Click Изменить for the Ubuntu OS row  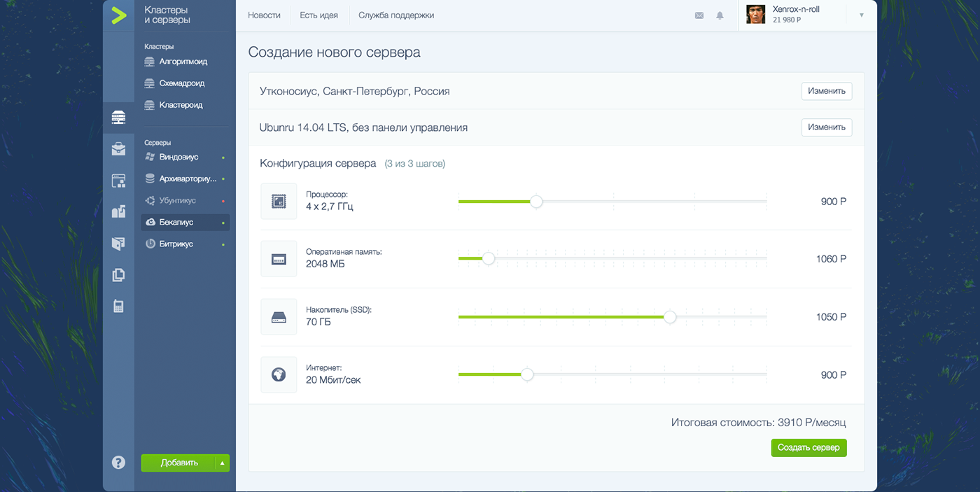(x=826, y=127)
